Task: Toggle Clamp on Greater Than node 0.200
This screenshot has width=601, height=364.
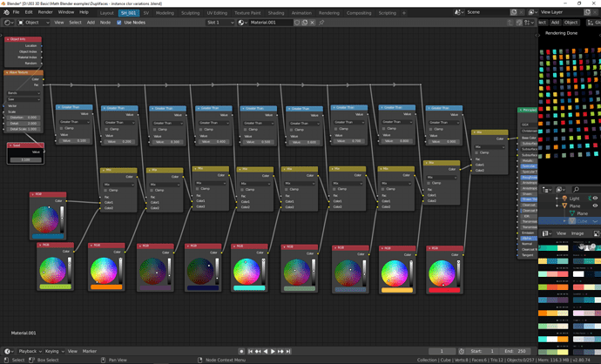Action: click(x=107, y=129)
